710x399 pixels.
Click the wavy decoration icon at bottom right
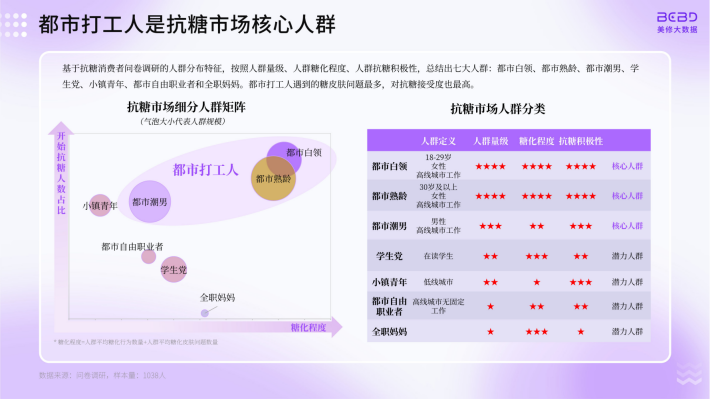689,373
